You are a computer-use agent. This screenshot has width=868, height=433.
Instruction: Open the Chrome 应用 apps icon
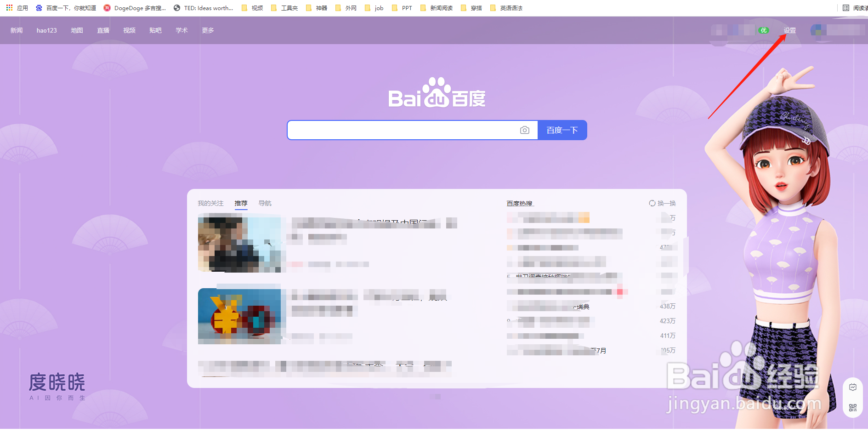[17, 8]
